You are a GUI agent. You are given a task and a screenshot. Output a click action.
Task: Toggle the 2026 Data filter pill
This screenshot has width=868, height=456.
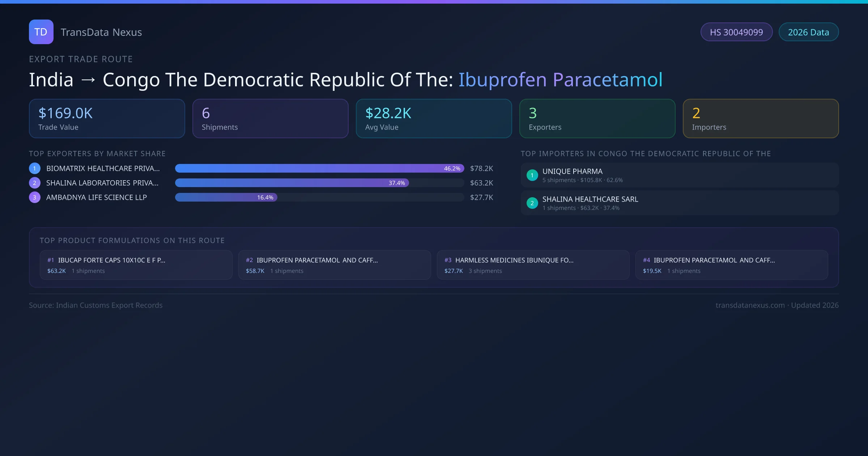coord(808,32)
